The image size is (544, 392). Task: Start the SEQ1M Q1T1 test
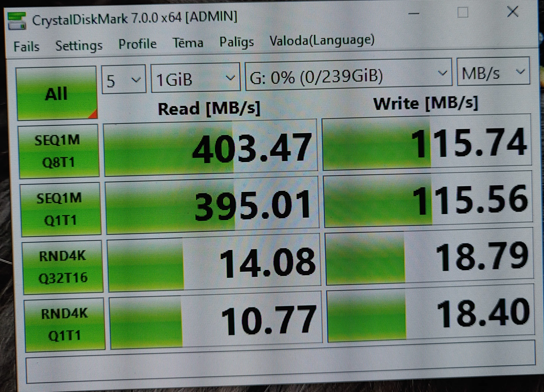[60, 209]
